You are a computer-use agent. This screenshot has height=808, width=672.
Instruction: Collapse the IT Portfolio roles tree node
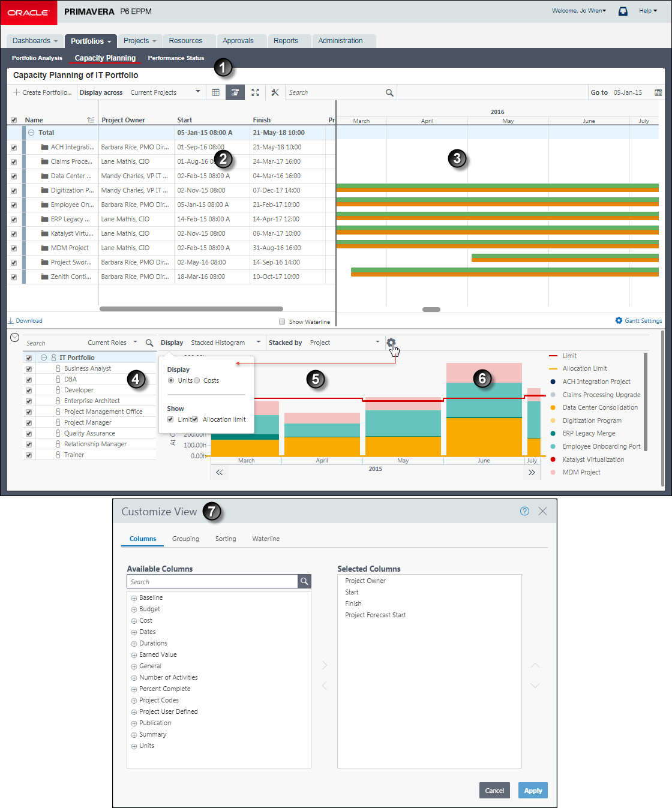(x=44, y=358)
